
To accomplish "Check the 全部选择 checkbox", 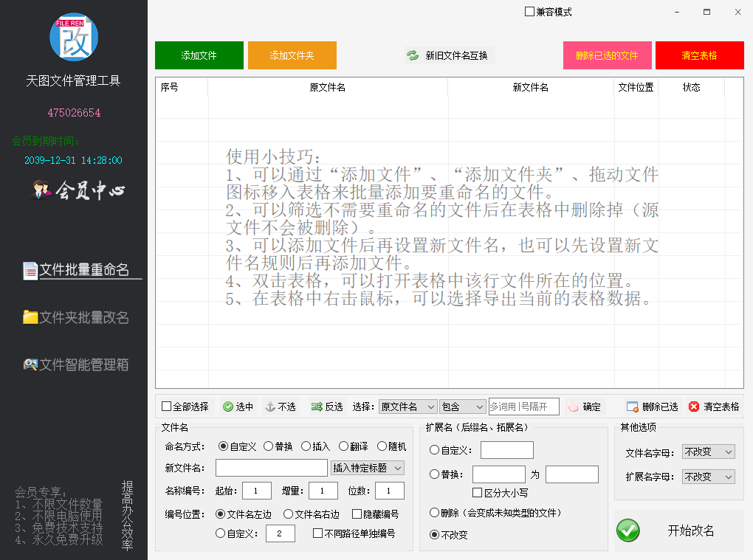I will (166, 407).
